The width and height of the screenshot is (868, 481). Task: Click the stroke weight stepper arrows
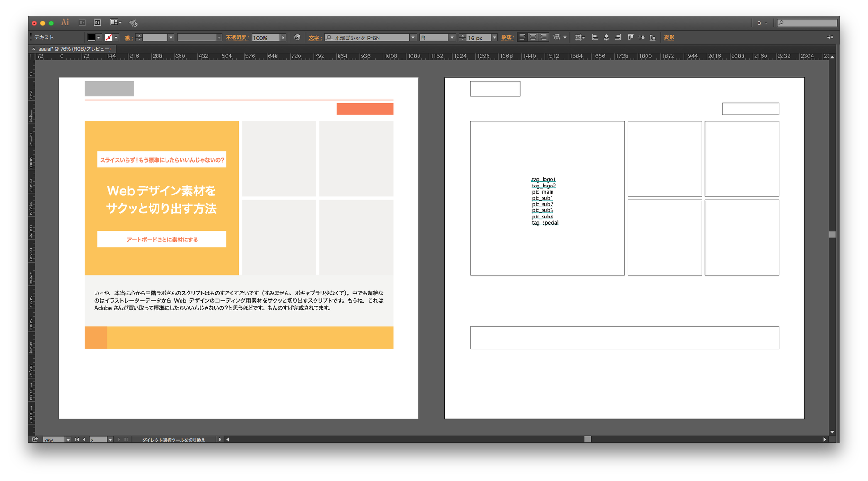(139, 38)
